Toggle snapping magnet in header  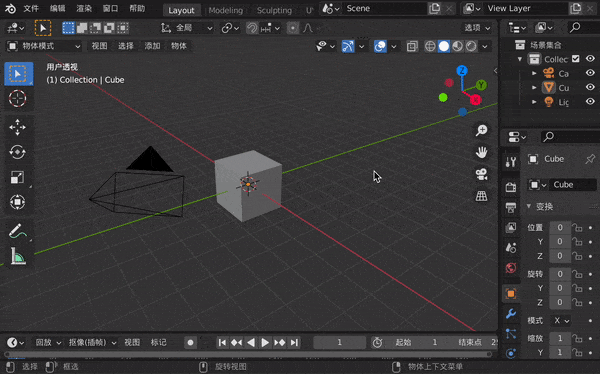click(252, 28)
